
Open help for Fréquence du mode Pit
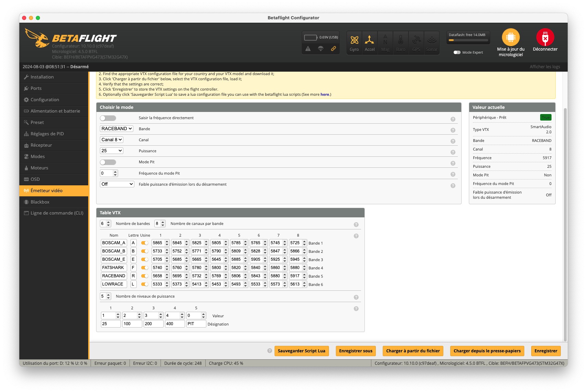tap(453, 174)
